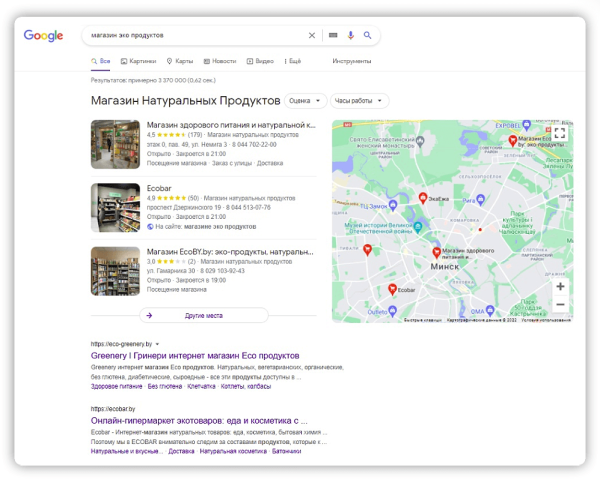The image size is (600, 483).
Task: Click the EXPOBEL map marker
Action: (x=527, y=124)
